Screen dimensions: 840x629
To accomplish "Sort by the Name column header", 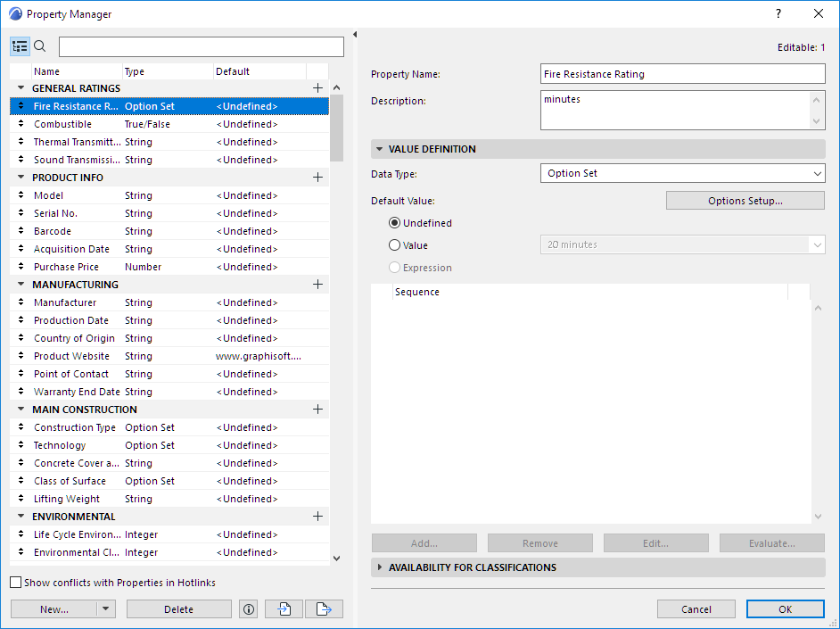I will [77, 71].
